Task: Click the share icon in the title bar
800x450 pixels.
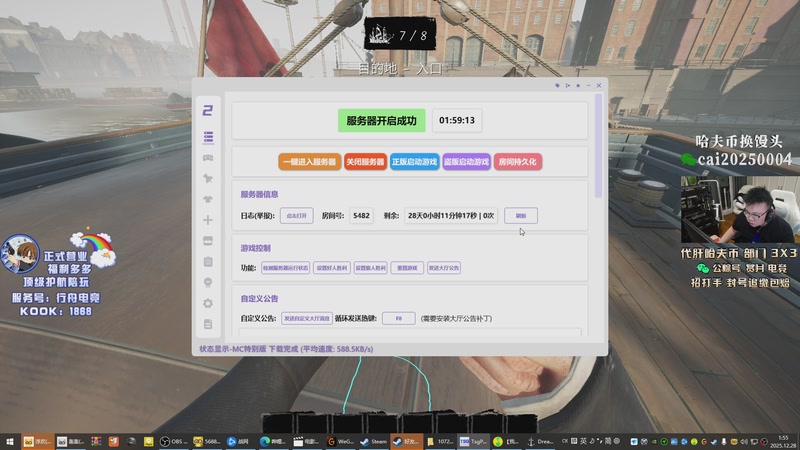Action: click(x=567, y=85)
